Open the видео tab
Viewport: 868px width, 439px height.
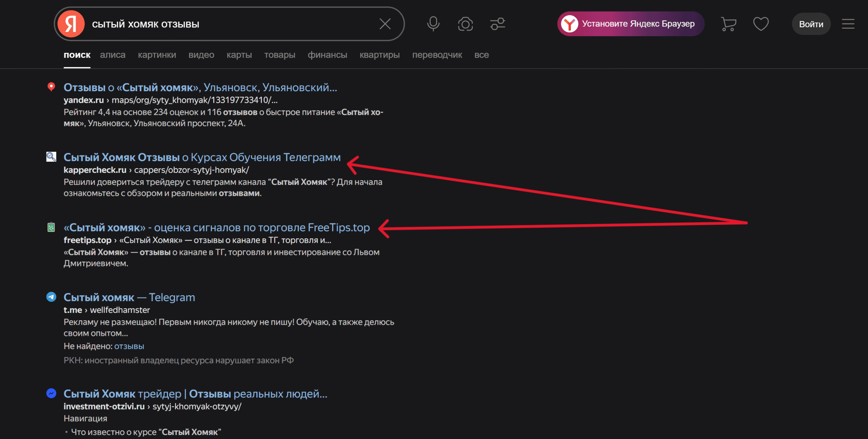tap(201, 55)
